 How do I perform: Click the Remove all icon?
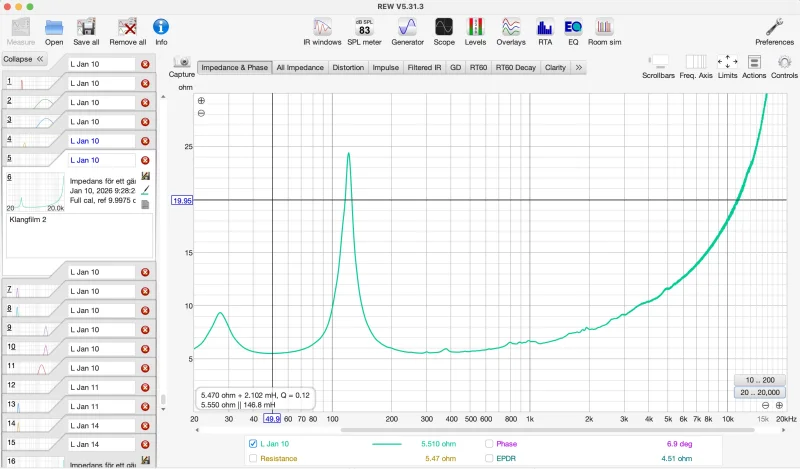pyautogui.click(x=127, y=30)
